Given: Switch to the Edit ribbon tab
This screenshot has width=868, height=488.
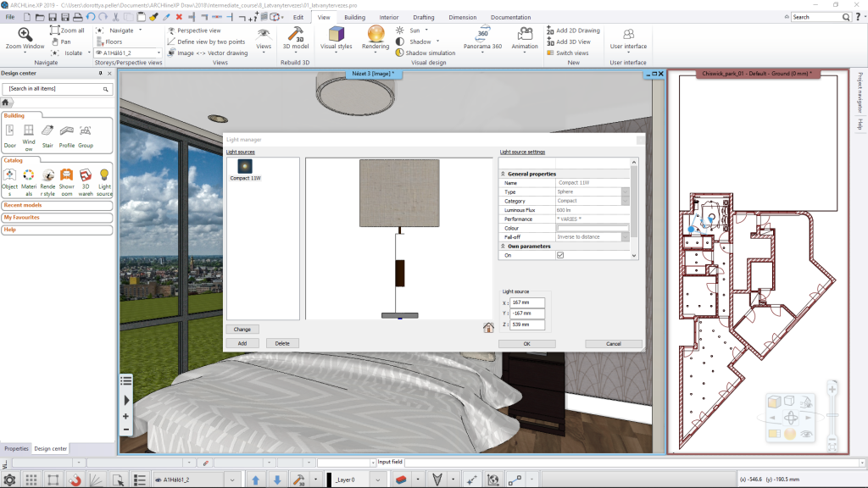Looking at the screenshot, I should 298,17.
